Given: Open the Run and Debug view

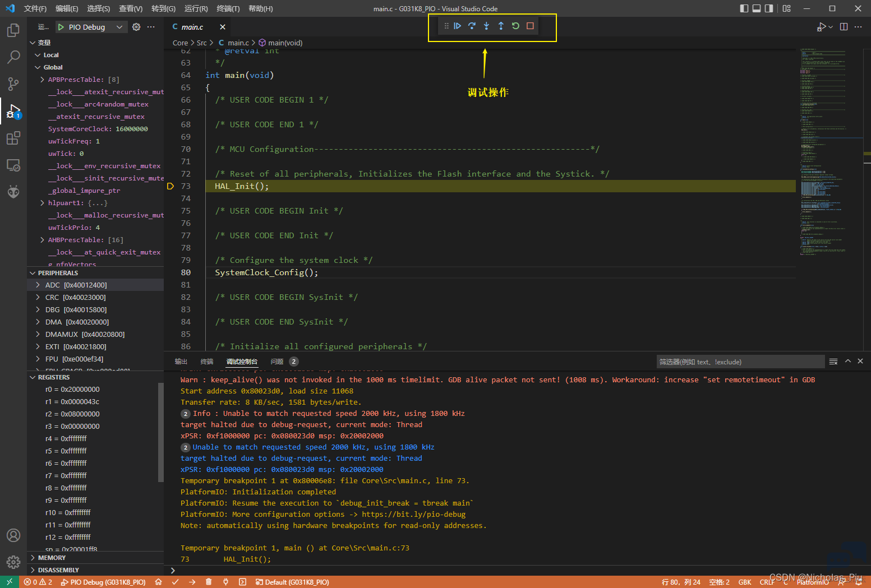Looking at the screenshot, I should click(x=13, y=111).
